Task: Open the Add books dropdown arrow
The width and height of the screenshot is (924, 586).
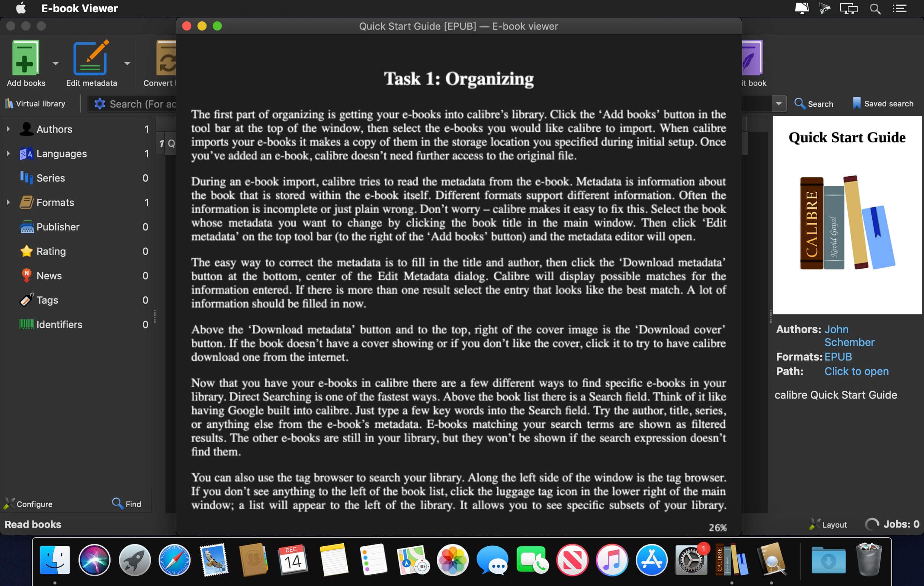Action: click(56, 64)
